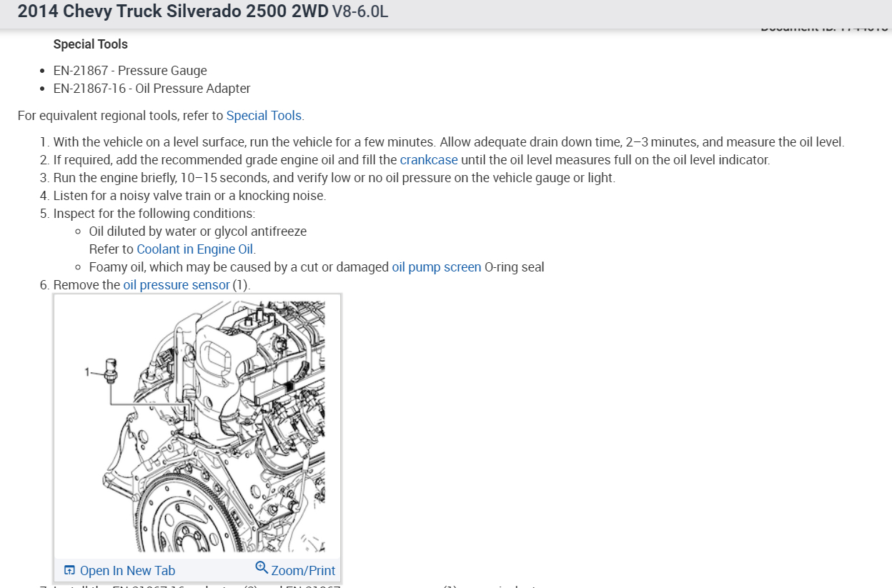Open the oil pressure sensor link
Image resolution: width=892 pixels, height=588 pixels.
[x=177, y=285]
